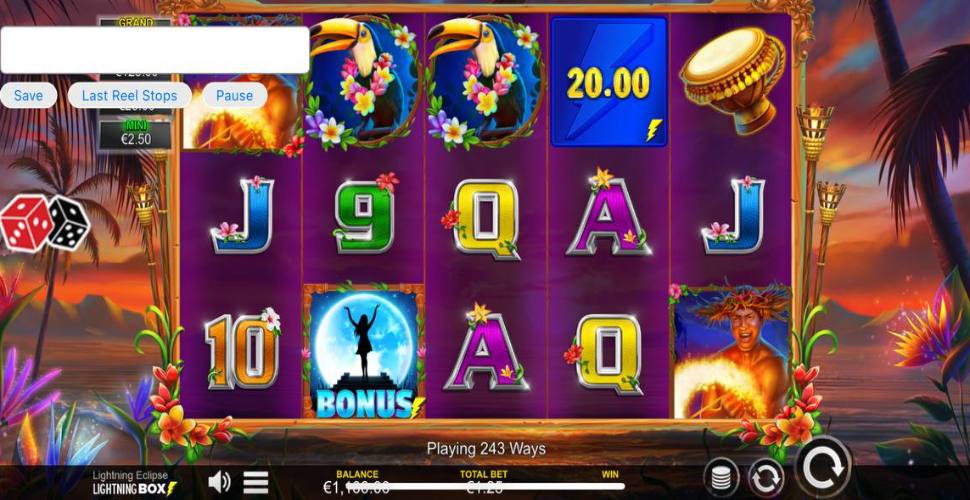Click the large spin button
The height and width of the screenshot is (500, 970).
(x=823, y=468)
